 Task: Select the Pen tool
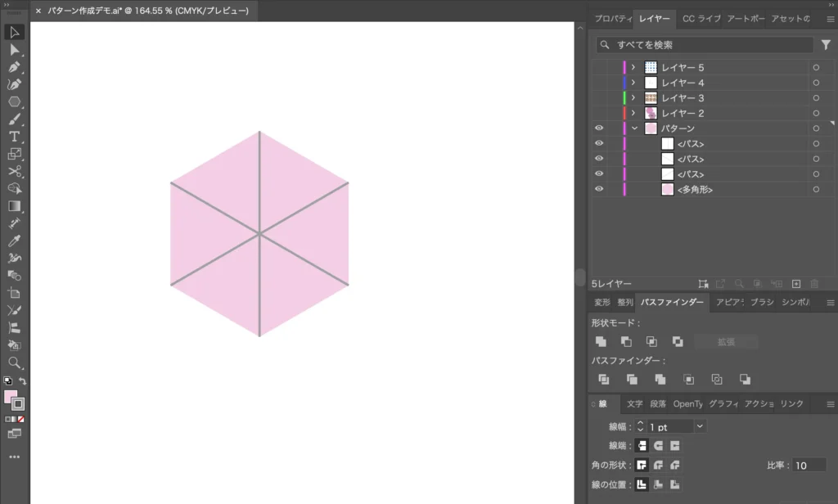tap(14, 67)
